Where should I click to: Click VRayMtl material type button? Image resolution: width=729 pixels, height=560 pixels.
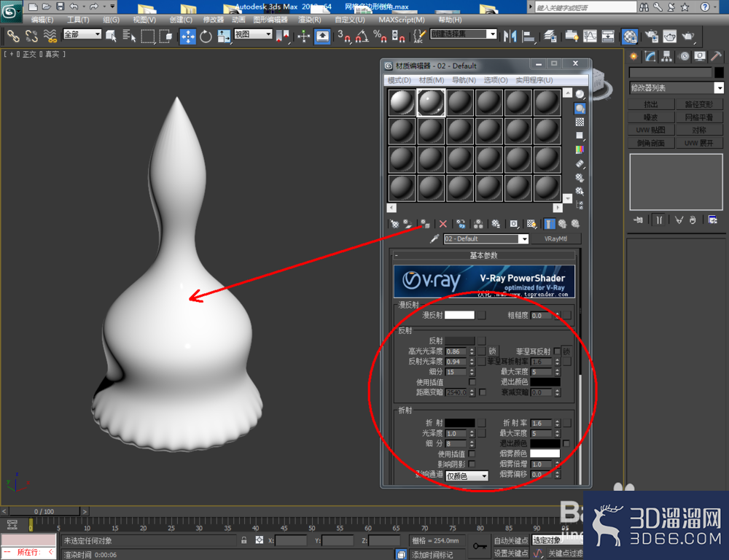pyautogui.click(x=555, y=238)
